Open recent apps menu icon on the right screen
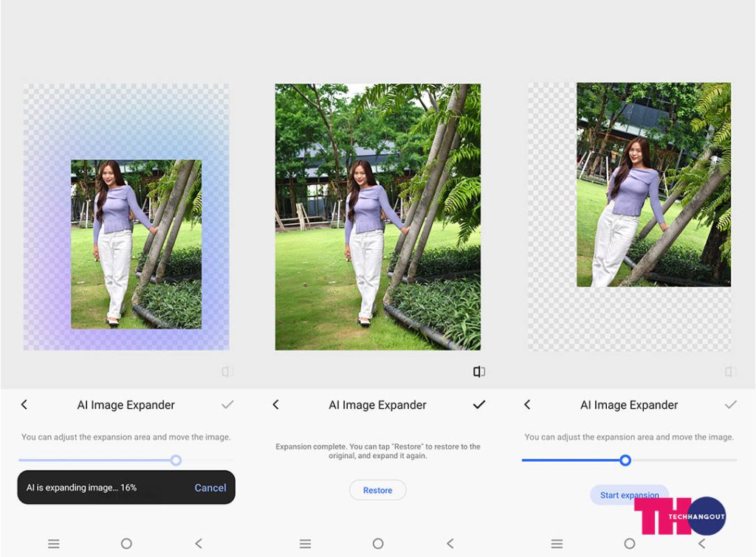 (x=557, y=544)
